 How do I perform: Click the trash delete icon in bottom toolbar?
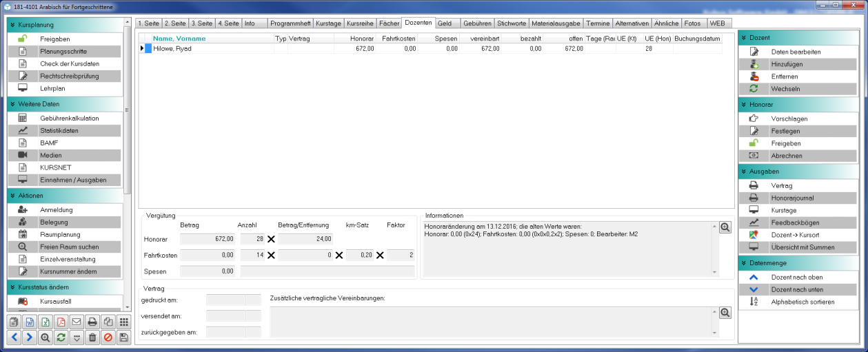(92, 338)
